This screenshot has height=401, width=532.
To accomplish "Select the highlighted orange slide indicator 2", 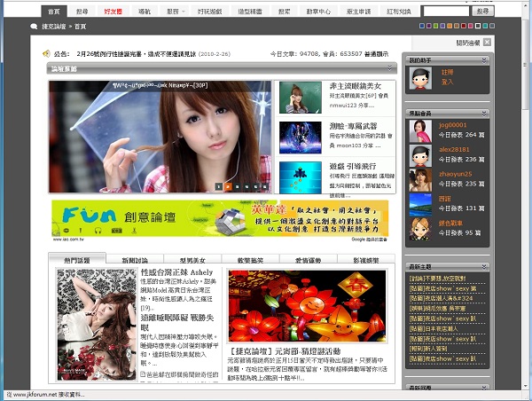I will coord(229,186).
